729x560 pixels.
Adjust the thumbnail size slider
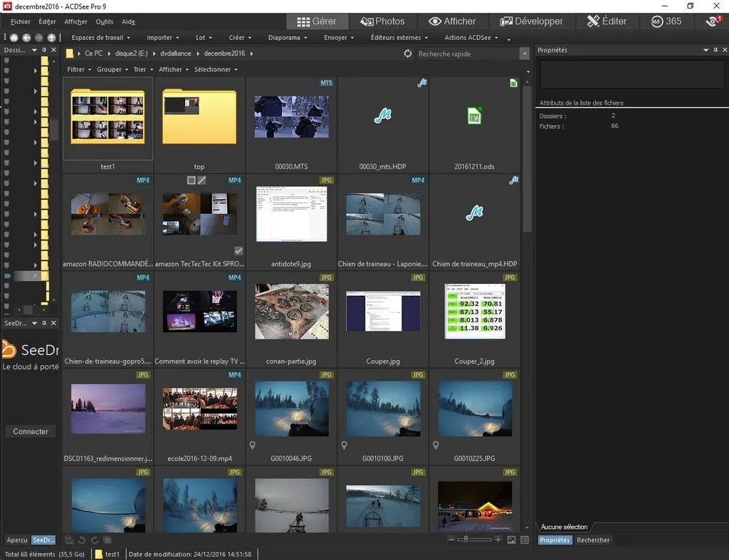(463, 540)
